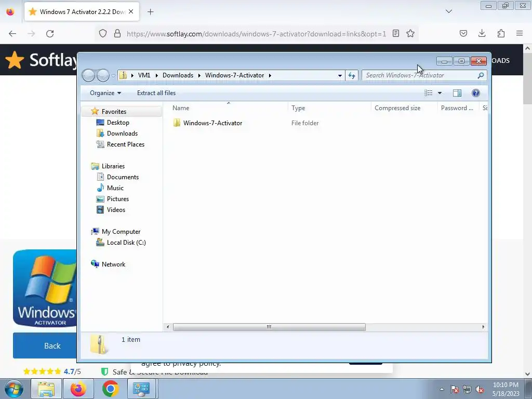Open Videos library
This screenshot has height=399, width=532.
tap(116, 210)
